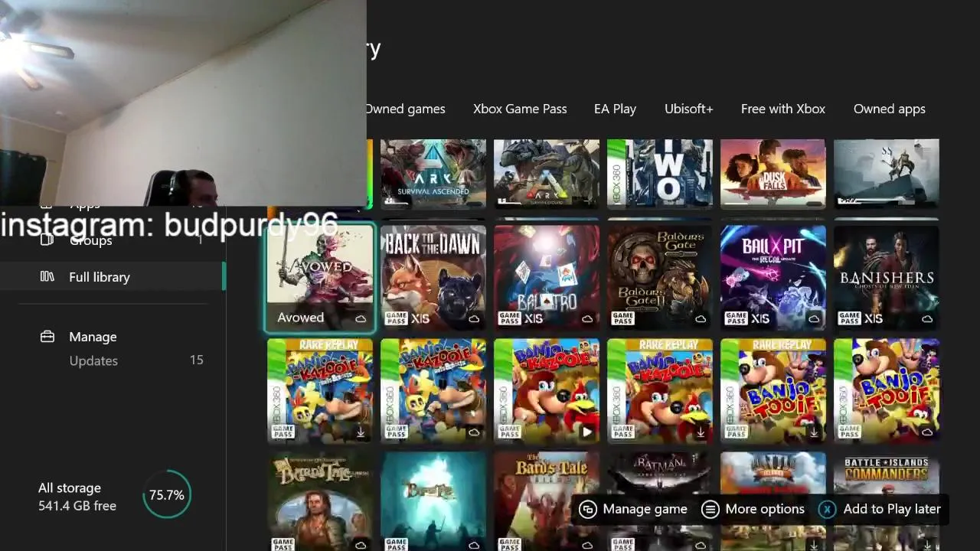The image size is (980, 551).
Task: Select the Back to the Dawn tile
Action: point(433,277)
